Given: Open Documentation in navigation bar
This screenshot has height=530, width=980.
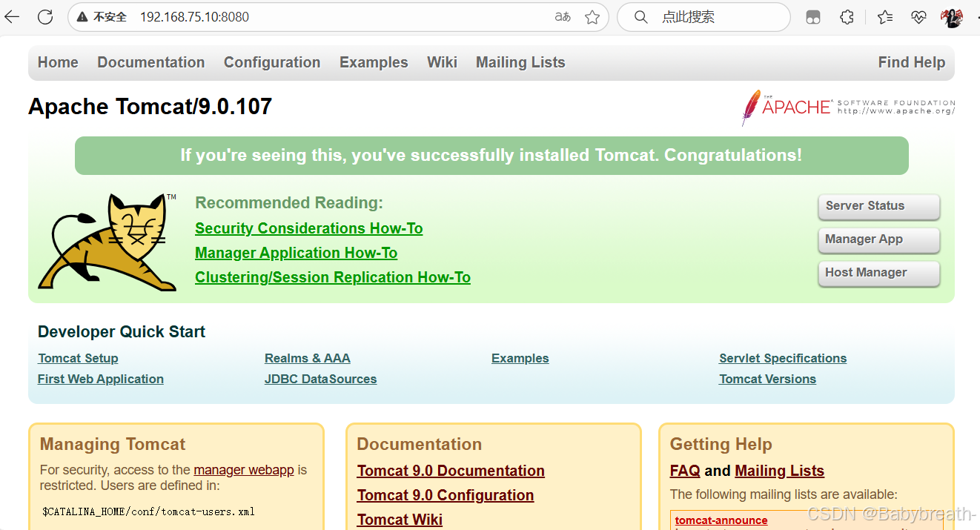Looking at the screenshot, I should click(x=151, y=62).
